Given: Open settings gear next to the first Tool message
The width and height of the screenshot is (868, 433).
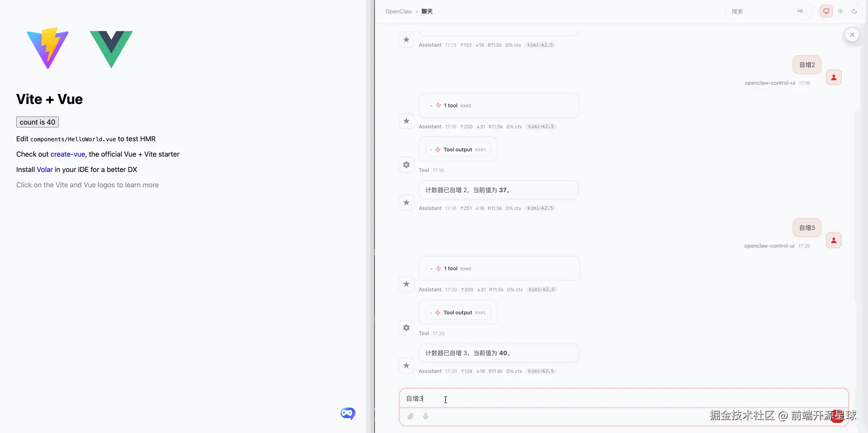Looking at the screenshot, I should (406, 165).
